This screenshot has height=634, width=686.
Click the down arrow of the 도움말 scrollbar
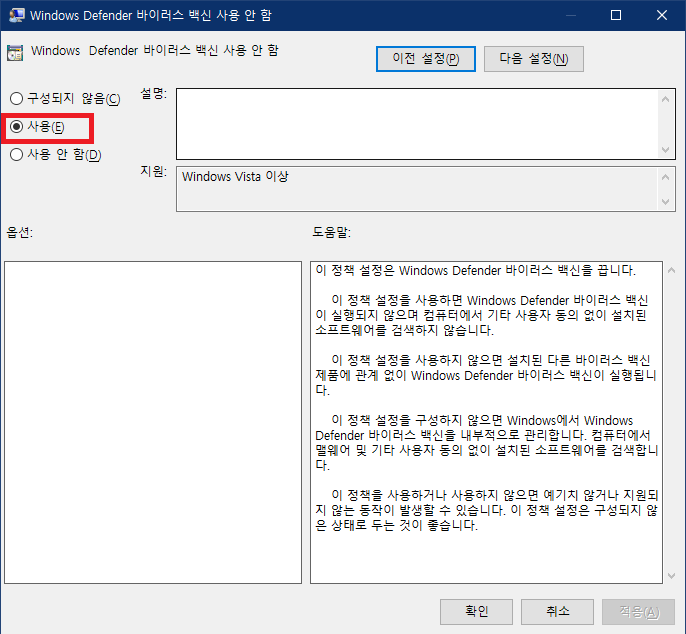pos(672,576)
